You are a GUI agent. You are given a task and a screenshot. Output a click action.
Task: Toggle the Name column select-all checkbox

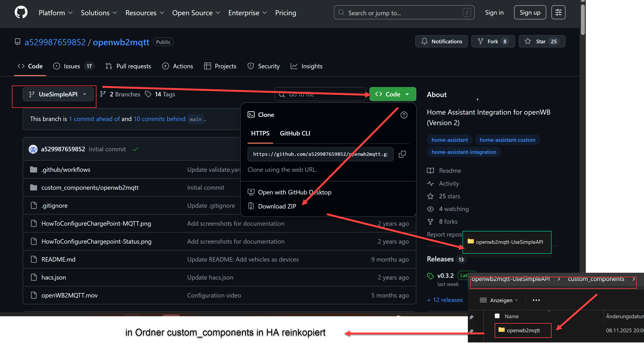[x=497, y=316]
